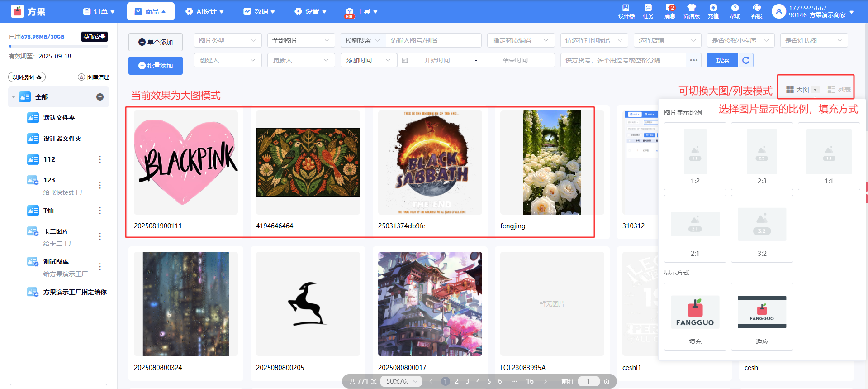Open 图库清理 gallery cleanup
Image resolution: width=868 pixels, height=389 pixels.
click(x=94, y=77)
